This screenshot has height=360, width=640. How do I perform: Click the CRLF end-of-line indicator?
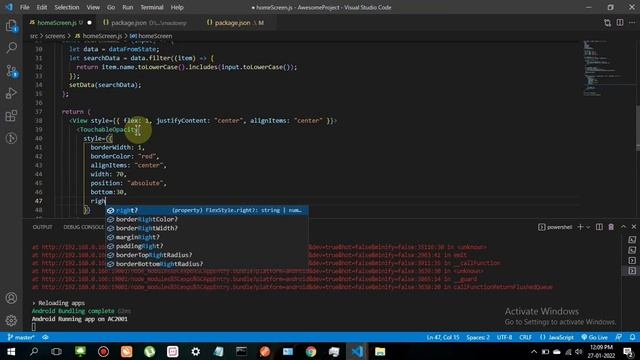tap(525, 337)
